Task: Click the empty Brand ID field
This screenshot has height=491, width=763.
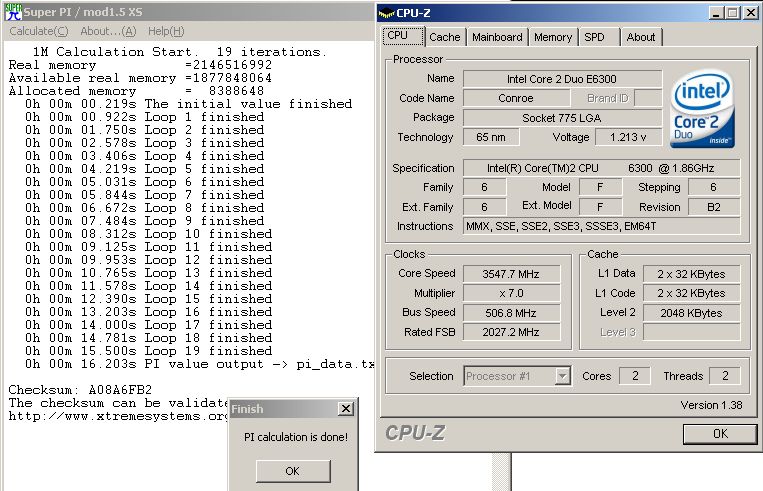Action: coord(648,98)
